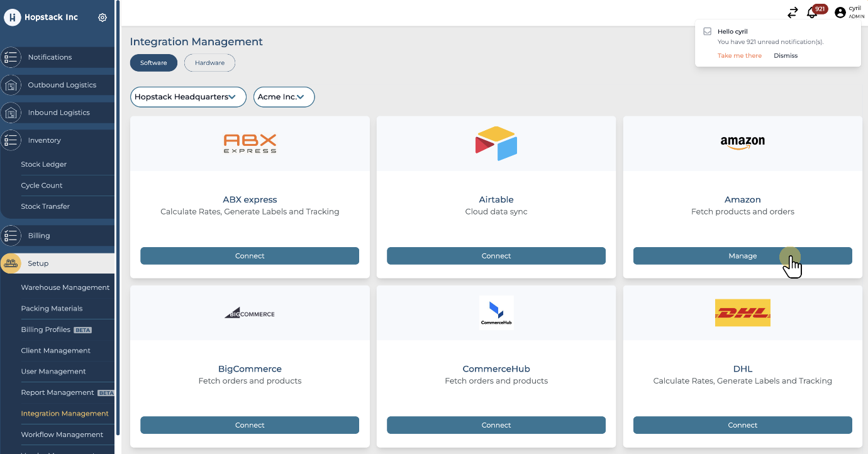Viewport: 868px width, 454px height.
Task: Click the Notifications sidebar icon
Action: tap(11, 57)
